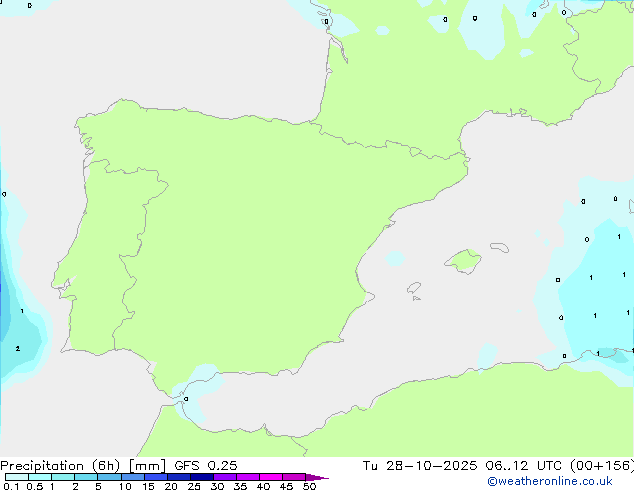Click the legend swatch between 0.5 and 1
This screenshot has height=490, width=634.
pyautogui.click(x=40, y=477)
